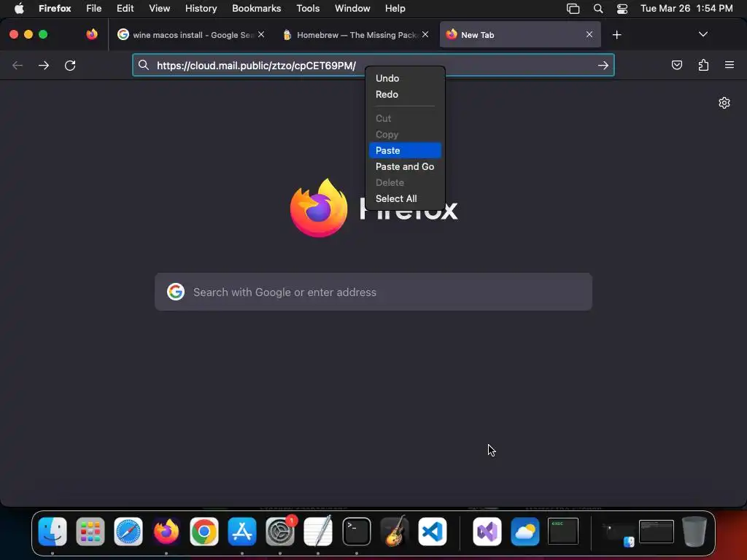Launch Google Chrome from the dock
The width and height of the screenshot is (747, 560).
204,532
